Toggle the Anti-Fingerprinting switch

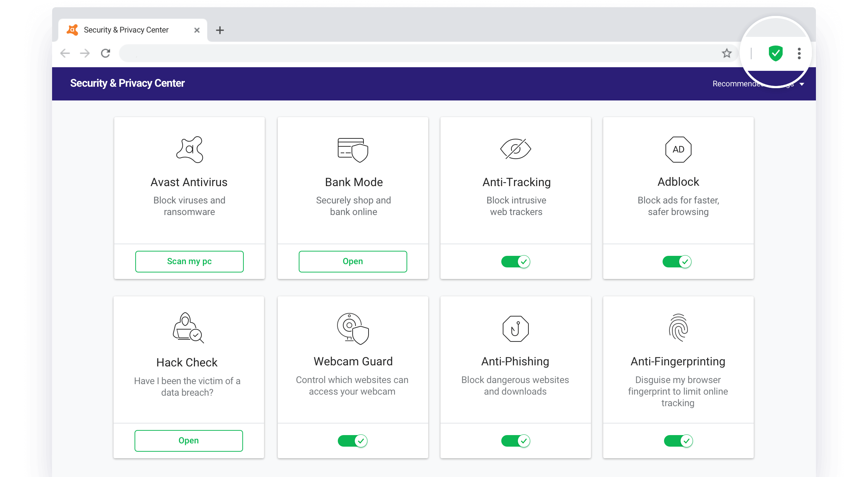tap(678, 441)
